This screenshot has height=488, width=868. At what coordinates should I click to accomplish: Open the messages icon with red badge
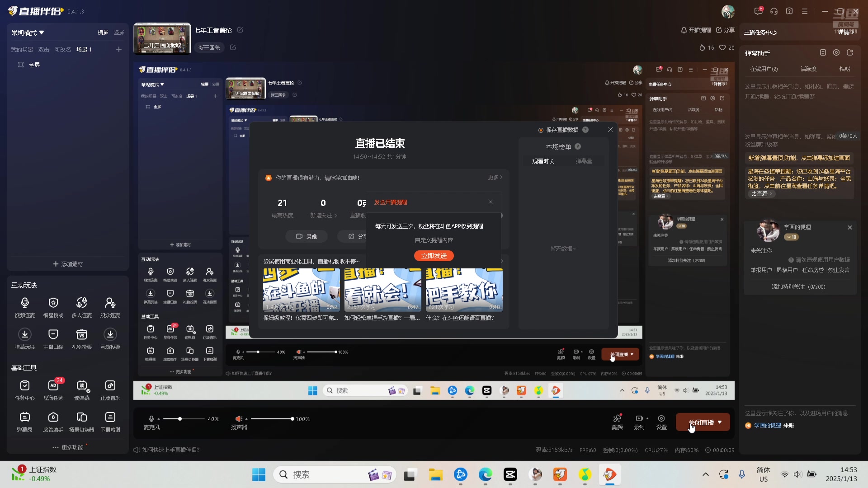759,11
